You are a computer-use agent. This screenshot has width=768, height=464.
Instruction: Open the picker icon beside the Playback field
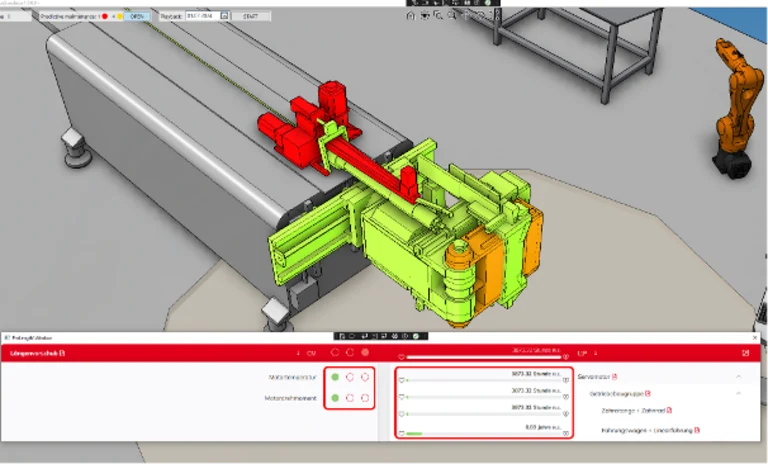coord(226,16)
